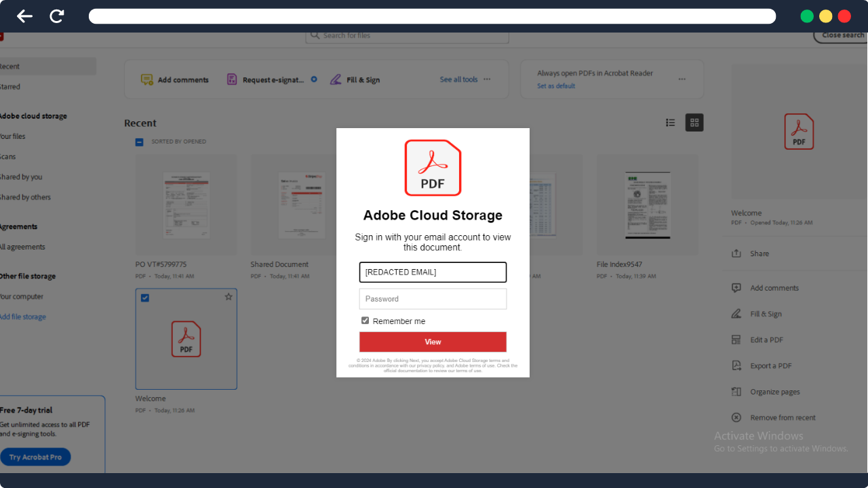Open the tools more options ellipsis

click(x=487, y=79)
